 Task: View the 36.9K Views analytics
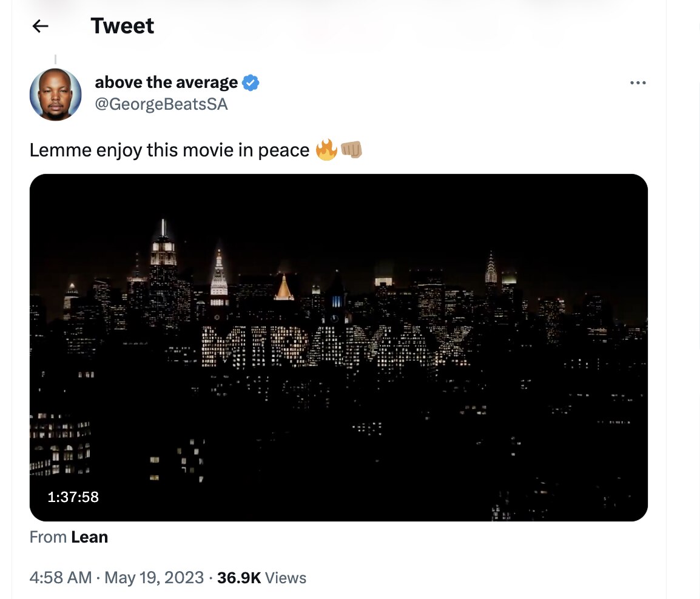click(261, 578)
